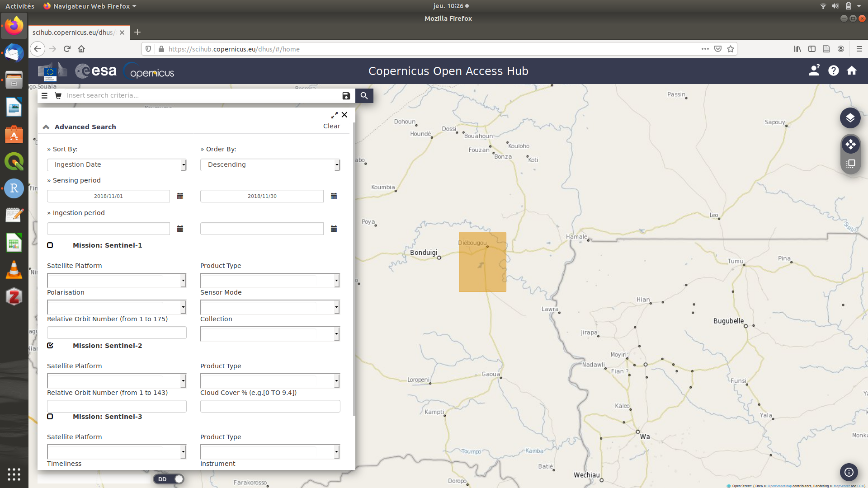Open sensing period end calendar
The width and height of the screenshot is (868, 488).
(x=334, y=196)
